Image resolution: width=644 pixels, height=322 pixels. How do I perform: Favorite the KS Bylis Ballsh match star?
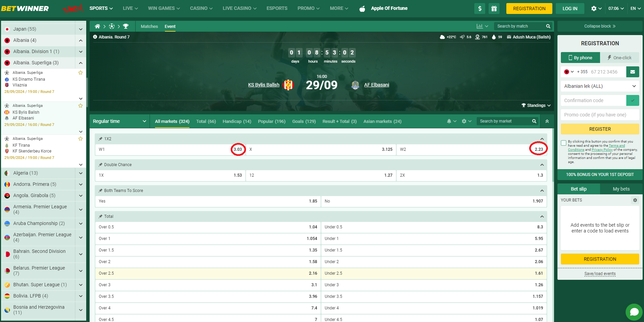click(80, 106)
